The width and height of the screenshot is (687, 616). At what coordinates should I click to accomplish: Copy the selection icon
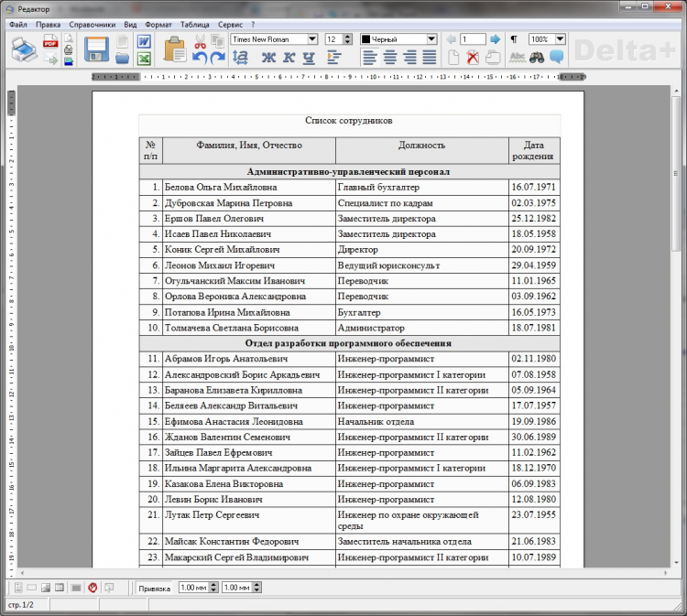(218, 40)
